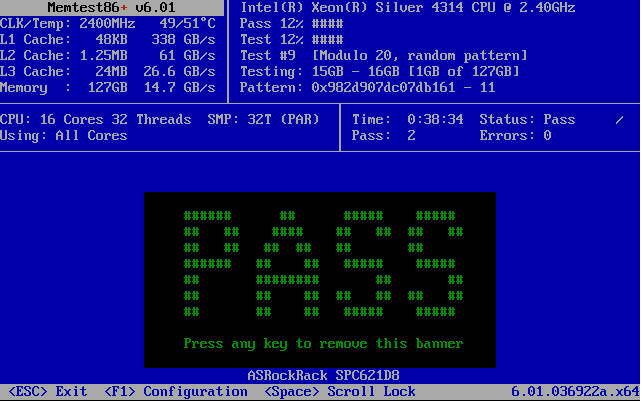The width and height of the screenshot is (642, 401).
Task: Click the build version 6.01.036922a.x64
Action: point(575,392)
